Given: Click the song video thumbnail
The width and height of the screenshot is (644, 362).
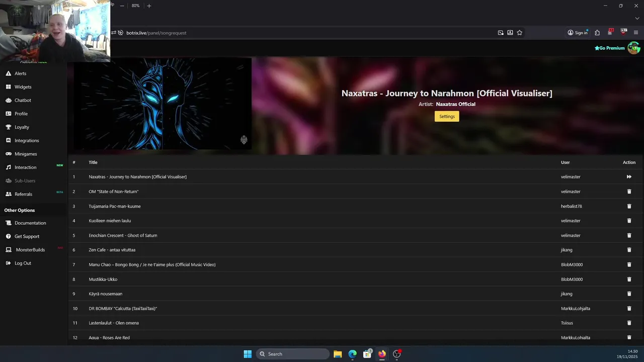Looking at the screenshot, I should [162, 104].
